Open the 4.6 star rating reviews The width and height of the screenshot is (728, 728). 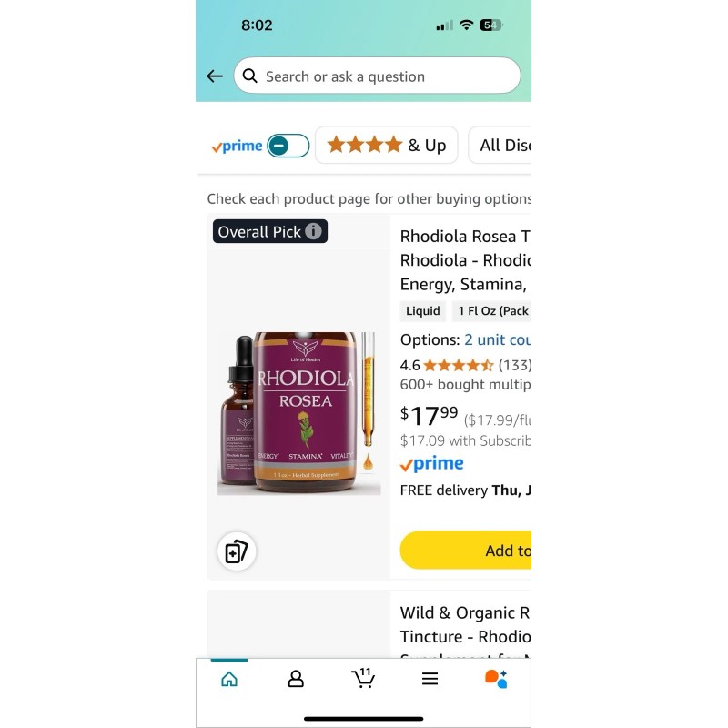pos(466,366)
